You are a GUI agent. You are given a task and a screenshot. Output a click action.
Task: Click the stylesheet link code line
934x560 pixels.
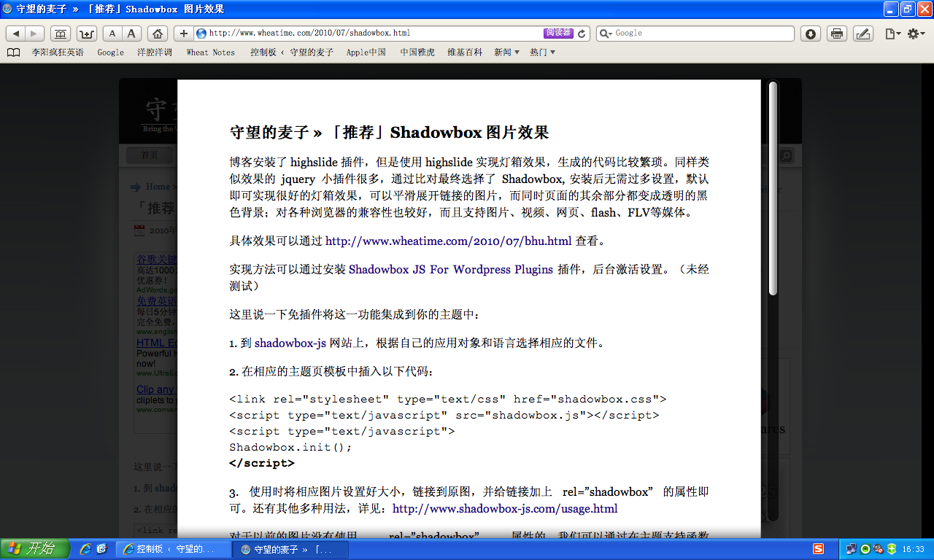click(x=448, y=399)
